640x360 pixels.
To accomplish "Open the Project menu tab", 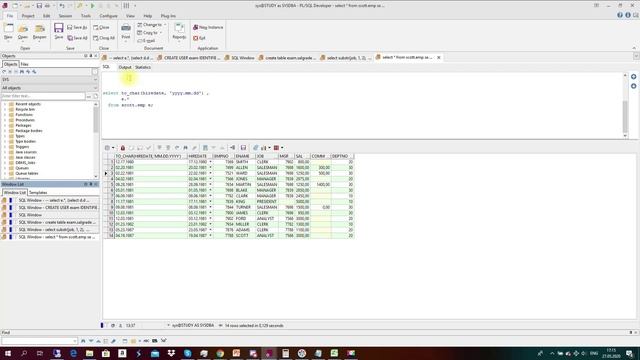I will tap(28, 16).
